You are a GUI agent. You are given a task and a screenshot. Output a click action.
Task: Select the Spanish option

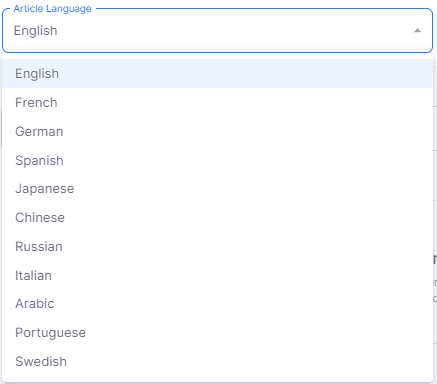(217, 160)
